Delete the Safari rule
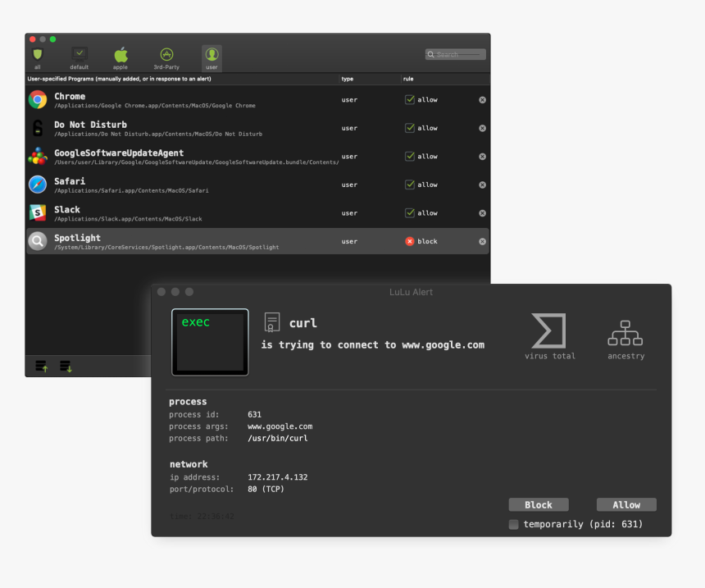Image resolution: width=705 pixels, height=588 pixels. coord(483,185)
